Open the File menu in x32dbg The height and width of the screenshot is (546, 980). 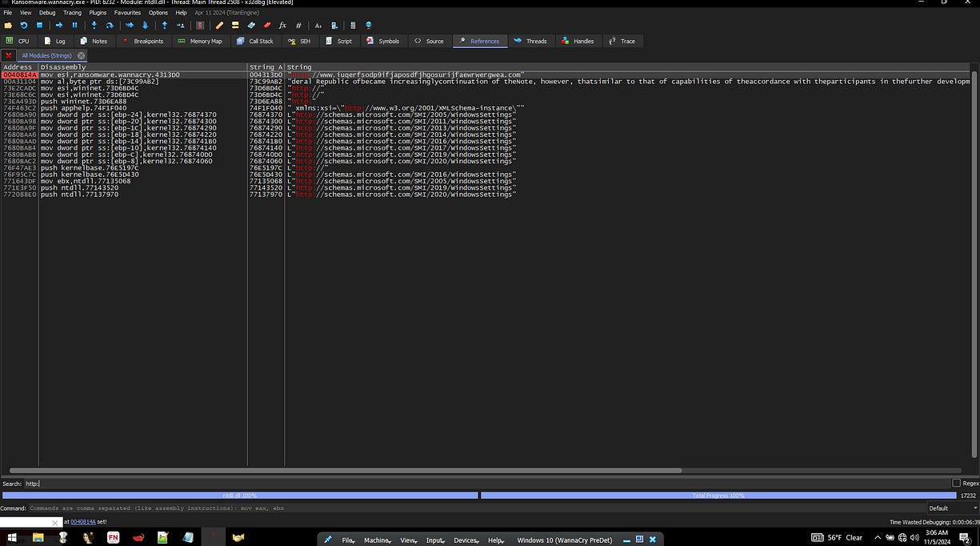7,13
